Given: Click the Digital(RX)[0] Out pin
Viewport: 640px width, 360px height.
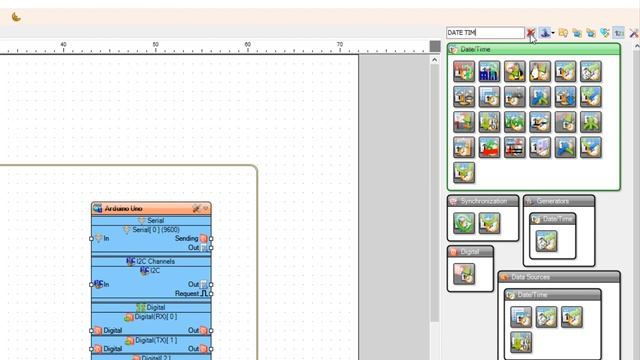Looking at the screenshot, I should pos(211,331).
